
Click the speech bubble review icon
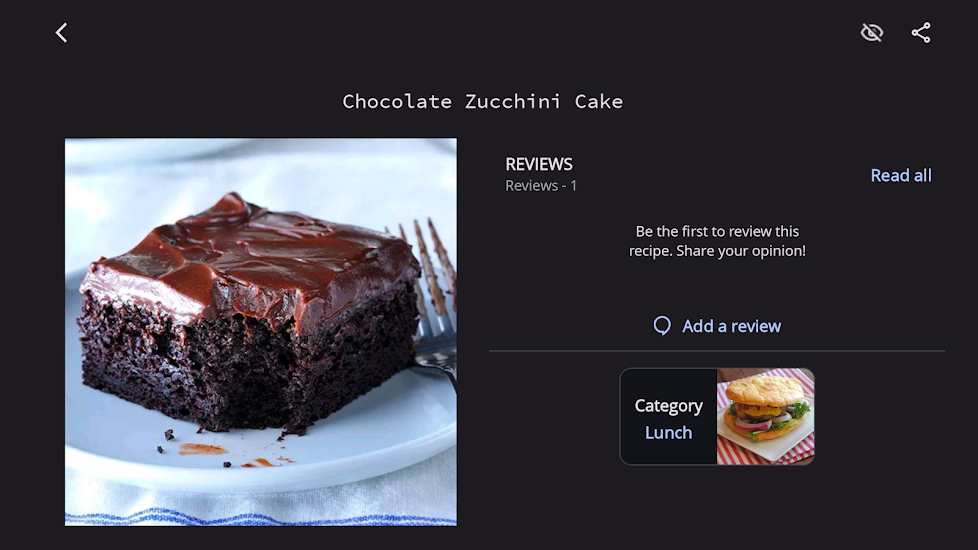662,326
